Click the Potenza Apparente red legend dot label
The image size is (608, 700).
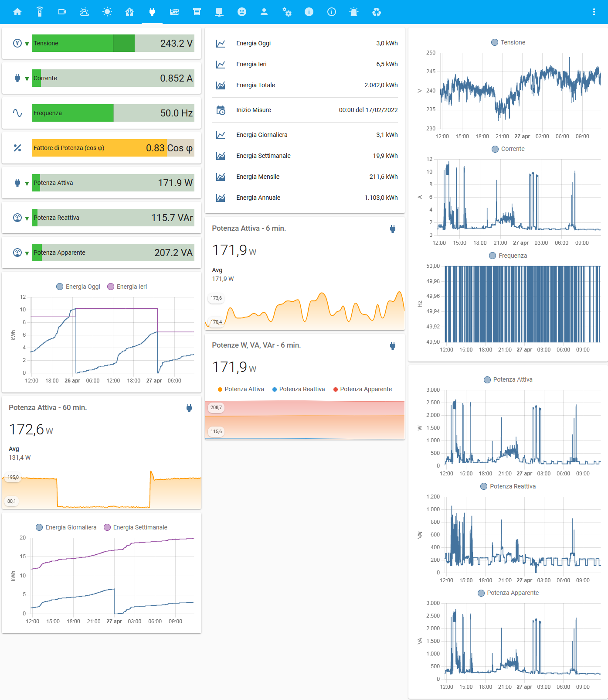363,389
